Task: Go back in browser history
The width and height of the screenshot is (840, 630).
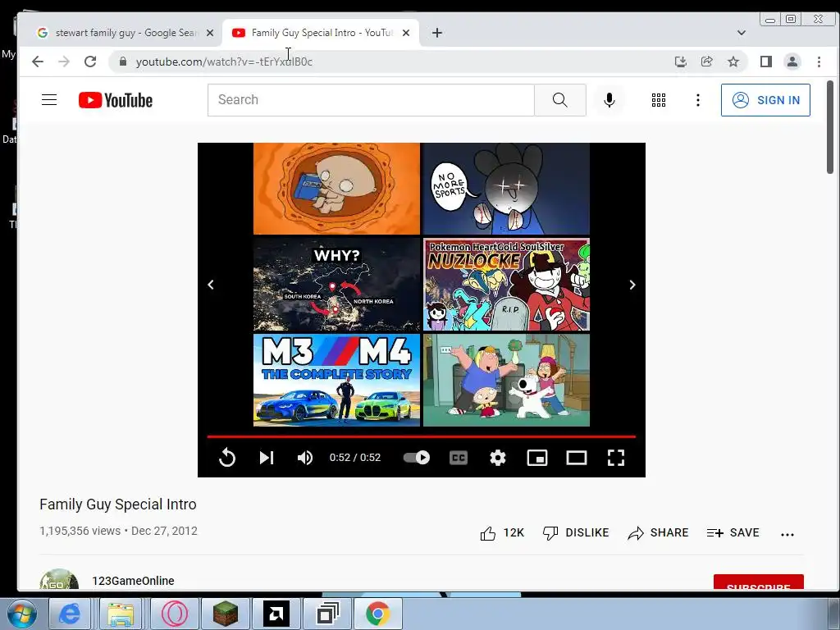Action: 38,62
